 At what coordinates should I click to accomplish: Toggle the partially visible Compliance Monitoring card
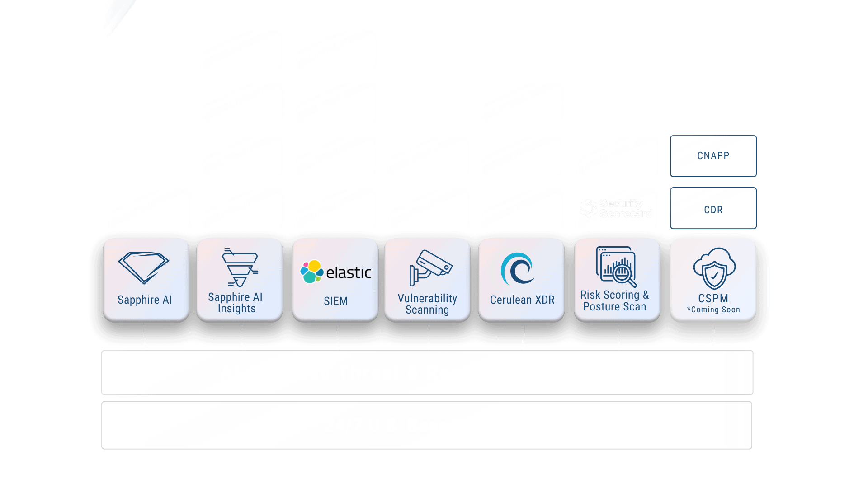coord(335,156)
